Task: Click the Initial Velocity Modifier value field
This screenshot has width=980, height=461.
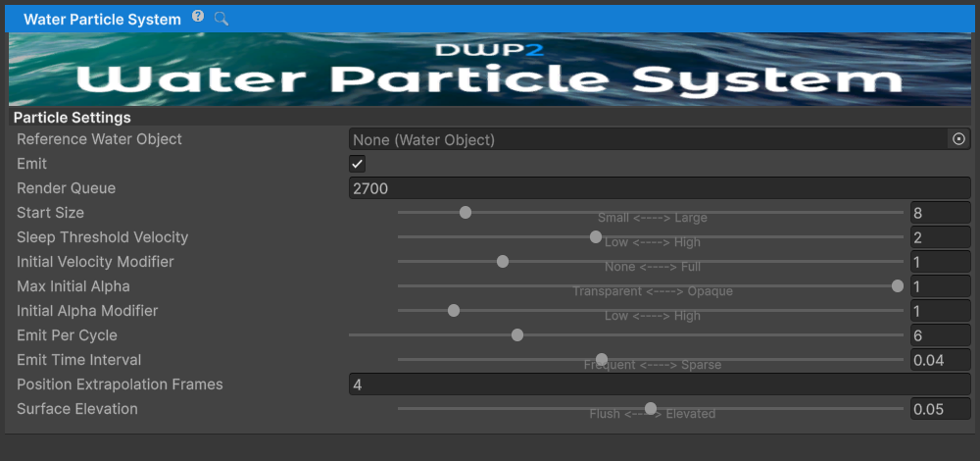Action: pos(940,262)
